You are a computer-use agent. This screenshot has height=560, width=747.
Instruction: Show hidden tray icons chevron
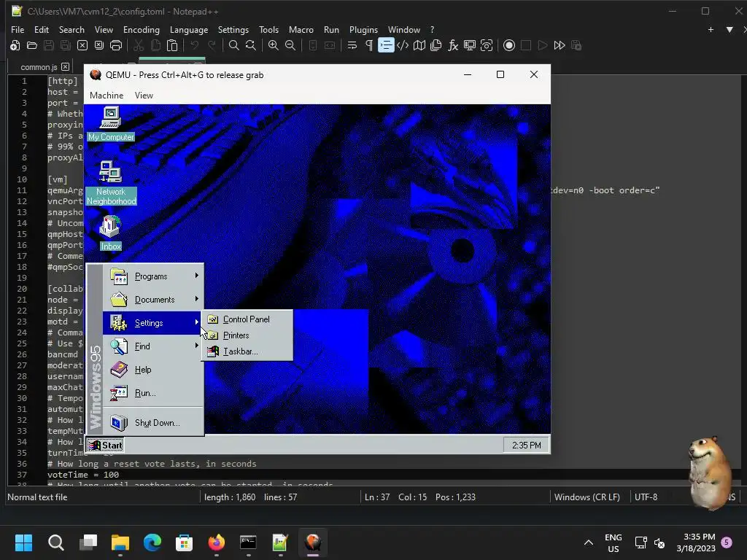click(x=589, y=542)
